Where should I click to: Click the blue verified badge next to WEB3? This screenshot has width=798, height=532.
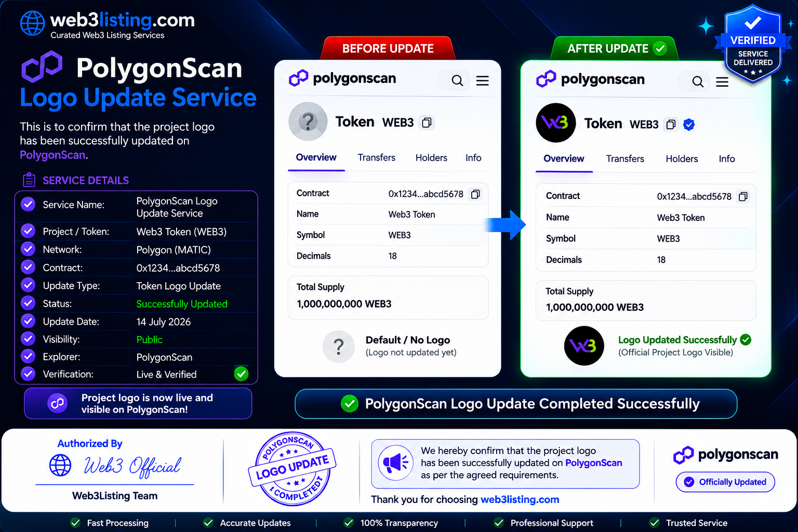(689, 125)
